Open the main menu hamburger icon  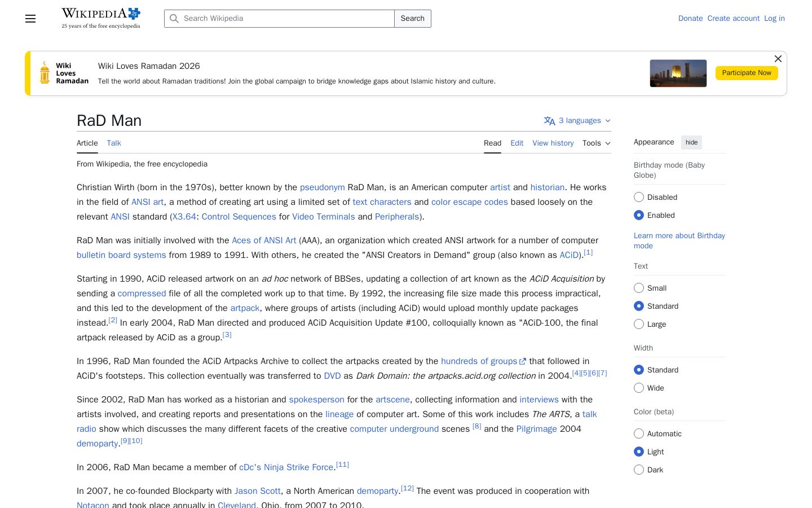point(30,19)
